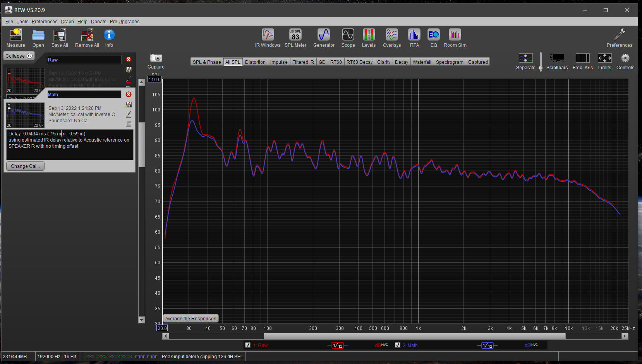Toggle the 1: Raw trace checkbox
642x364 pixels.
click(248, 345)
